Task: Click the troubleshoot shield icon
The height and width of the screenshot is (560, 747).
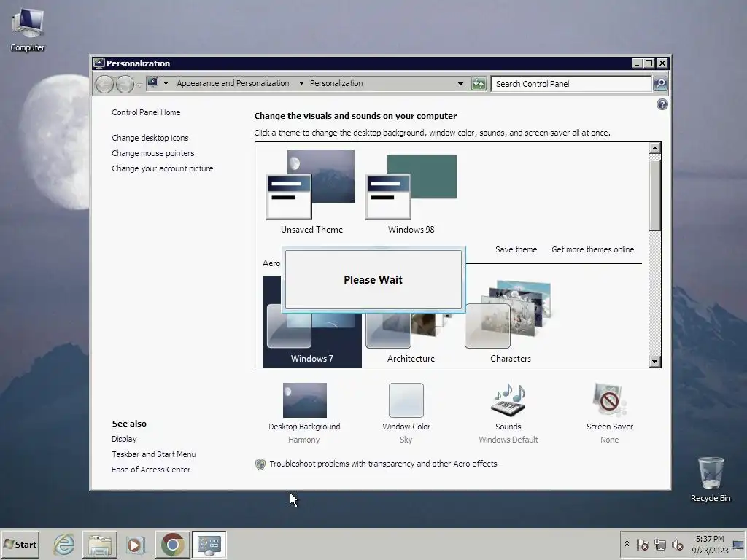Action: click(x=260, y=464)
